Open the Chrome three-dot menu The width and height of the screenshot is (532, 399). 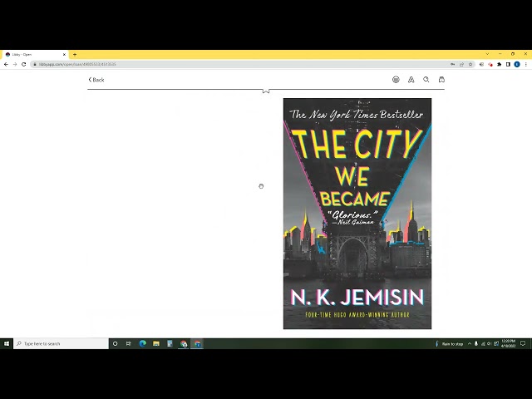coord(526,64)
